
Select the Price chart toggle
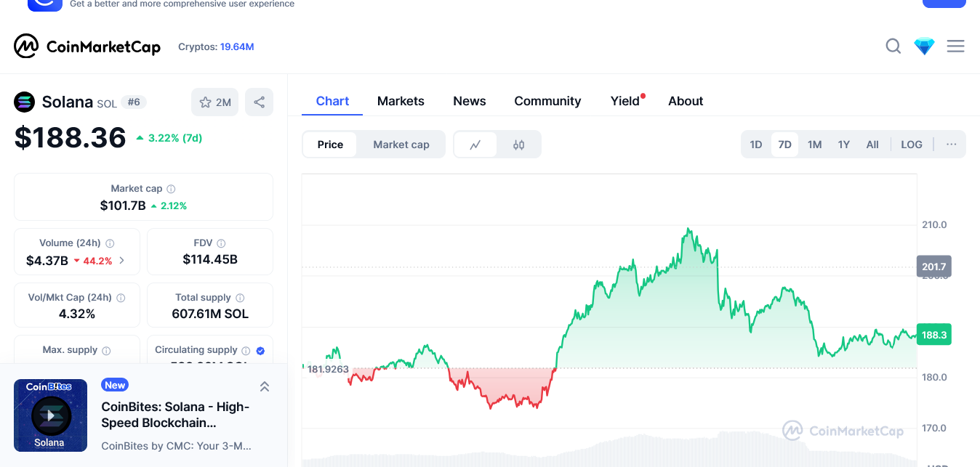[x=330, y=145]
